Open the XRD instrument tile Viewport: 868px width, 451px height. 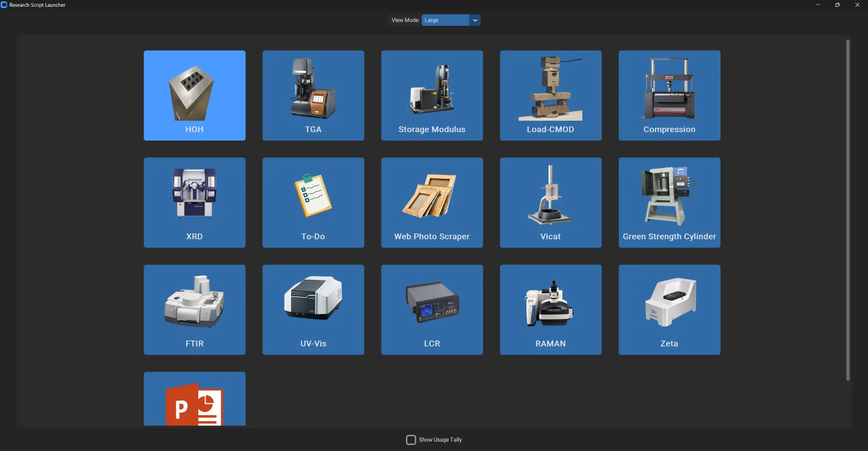pyautogui.click(x=194, y=202)
